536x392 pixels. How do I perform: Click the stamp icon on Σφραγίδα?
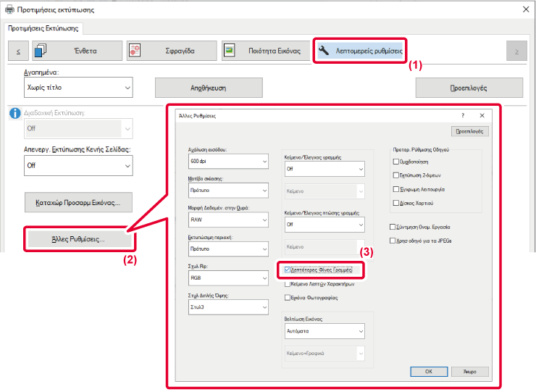(134, 51)
